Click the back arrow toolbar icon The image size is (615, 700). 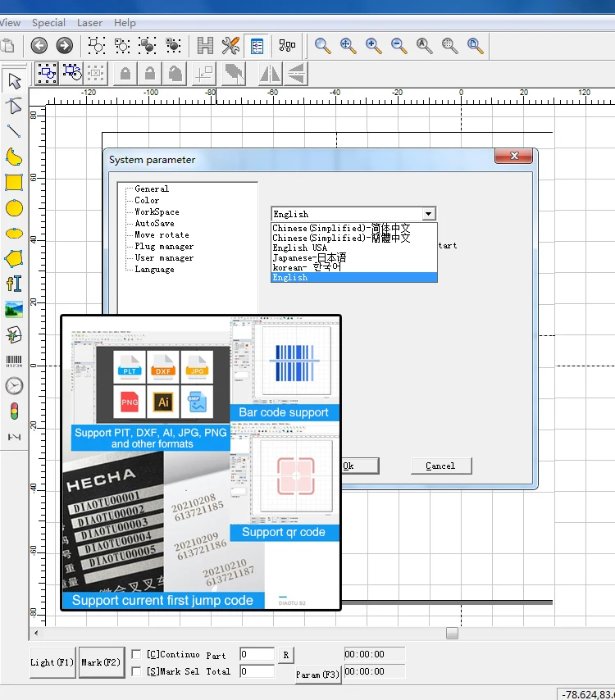(39, 46)
